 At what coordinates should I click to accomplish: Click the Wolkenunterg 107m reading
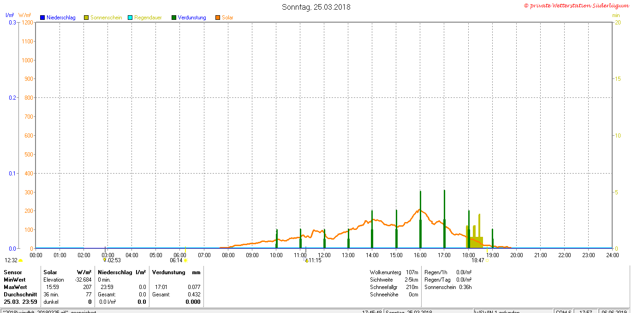tap(394, 272)
